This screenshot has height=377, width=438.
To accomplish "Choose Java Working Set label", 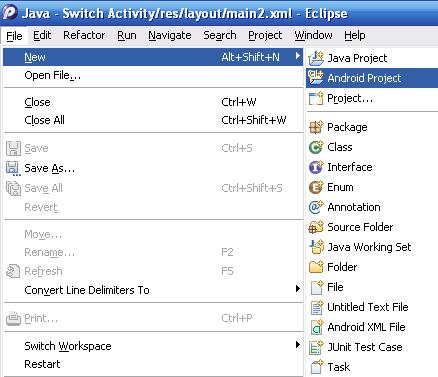I will coord(369,247).
